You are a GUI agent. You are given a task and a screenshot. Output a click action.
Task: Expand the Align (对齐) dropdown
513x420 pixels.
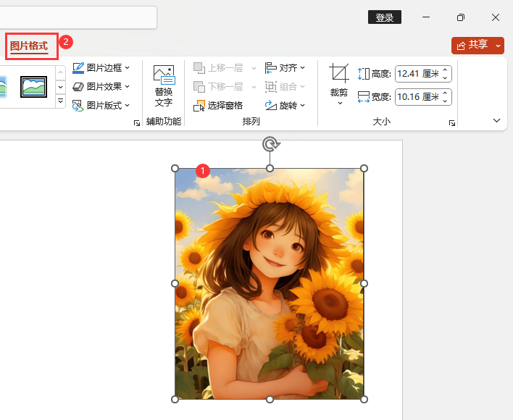pyautogui.click(x=285, y=68)
